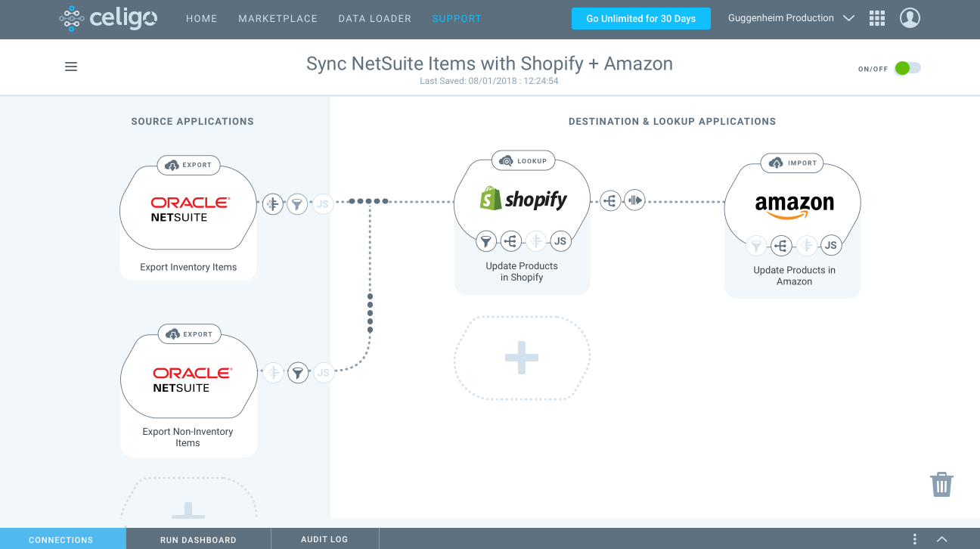Viewport: 980px width, 549px height.
Task: Click the LOOKUP badge on the Shopify node
Action: (x=523, y=160)
